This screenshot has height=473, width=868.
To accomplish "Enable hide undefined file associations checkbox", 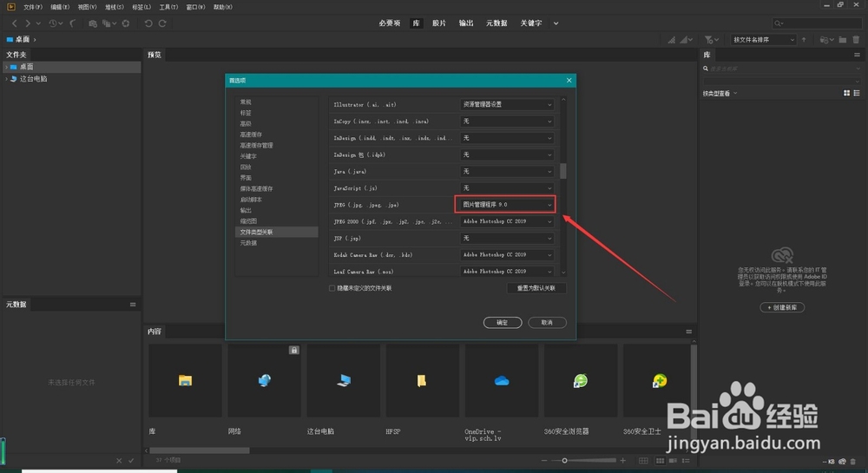I will [332, 288].
